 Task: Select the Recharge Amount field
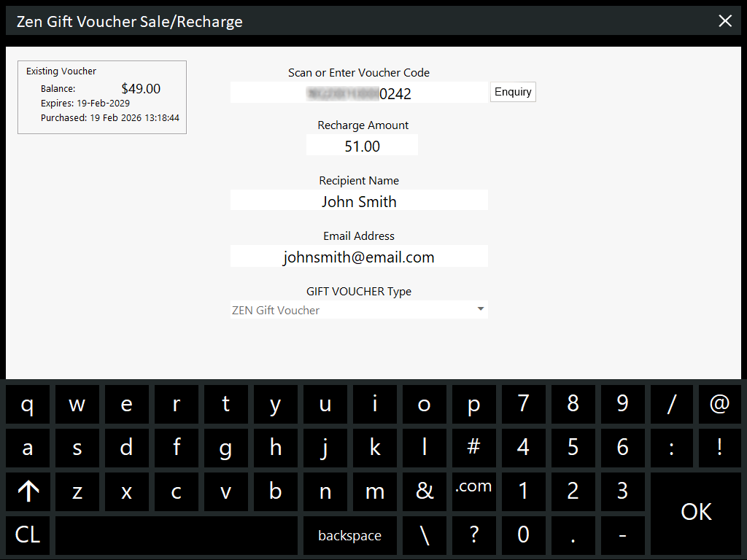pyautogui.click(x=362, y=146)
